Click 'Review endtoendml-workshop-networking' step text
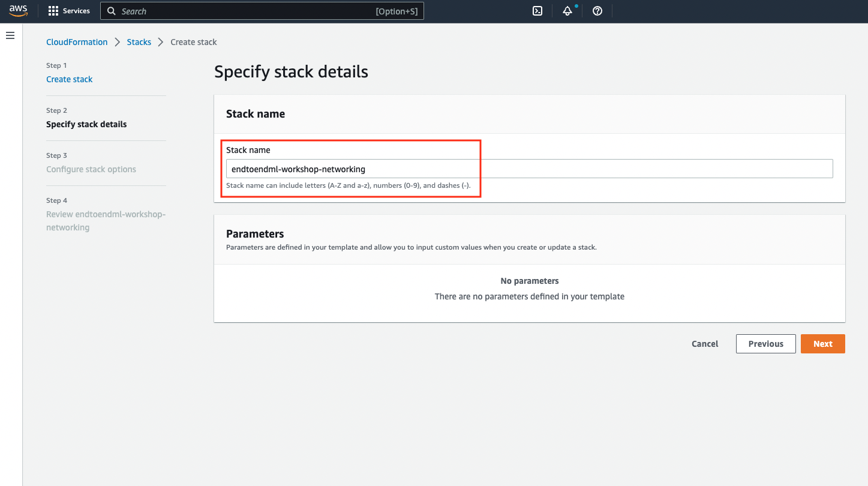Screen dimensions: 868x486 106,221
